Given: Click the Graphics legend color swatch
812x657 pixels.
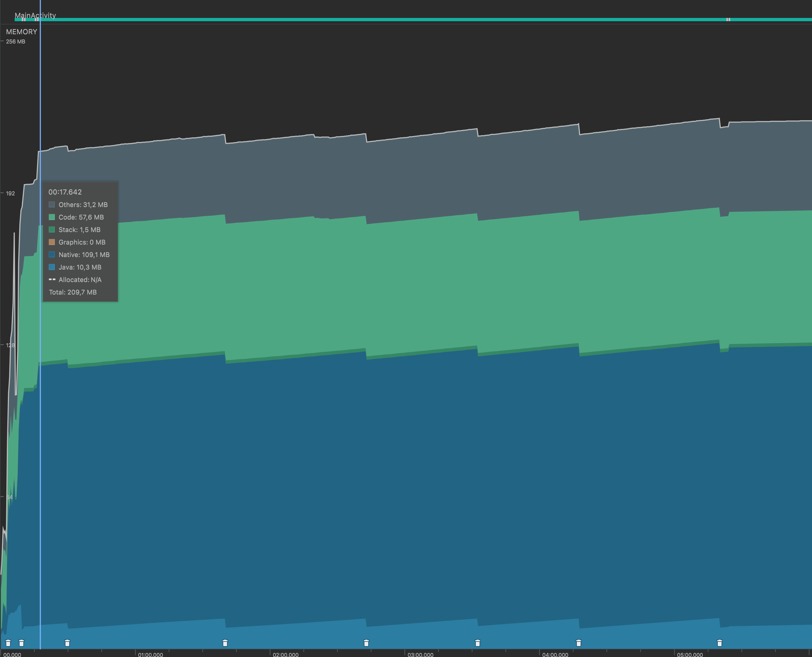Looking at the screenshot, I should 52,242.
